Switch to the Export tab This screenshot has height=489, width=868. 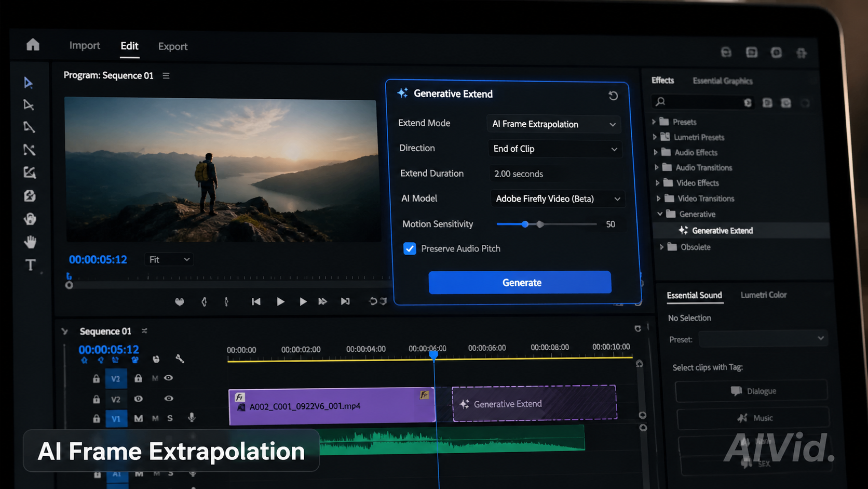tap(173, 46)
